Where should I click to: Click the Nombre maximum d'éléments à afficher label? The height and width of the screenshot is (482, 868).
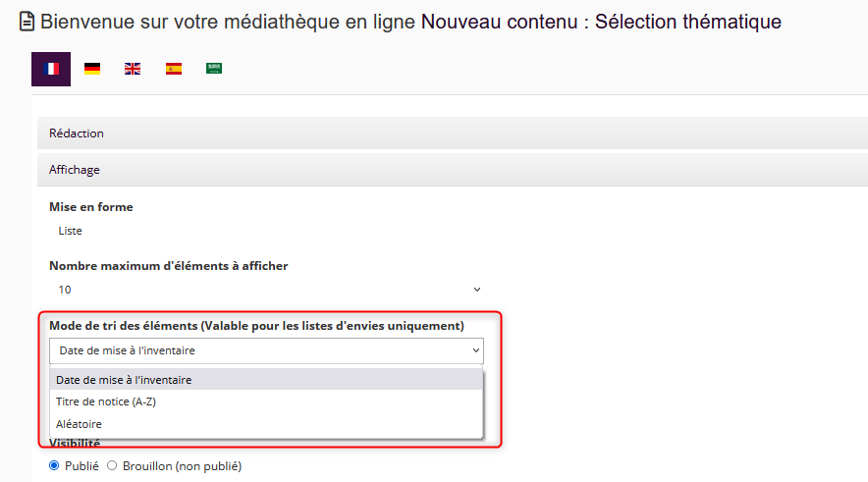(x=169, y=265)
